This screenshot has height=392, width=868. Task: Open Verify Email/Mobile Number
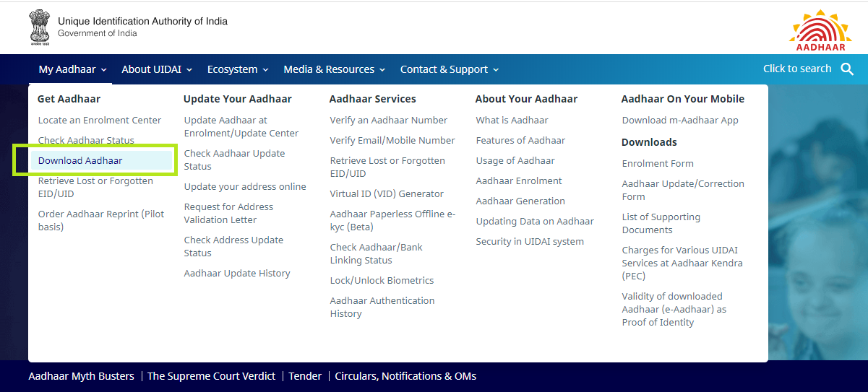click(x=392, y=141)
